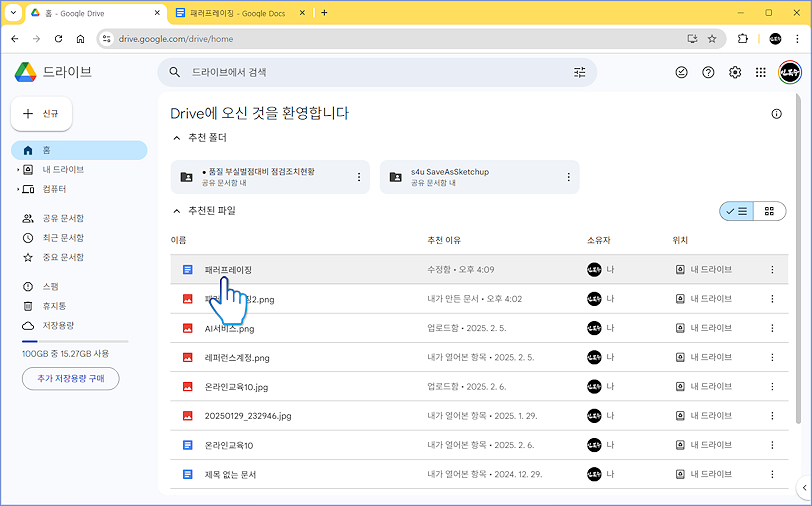This screenshot has width=812, height=506.
Task: Open more actions for 20250129_232946.jpg row
Action: point(772,415)
